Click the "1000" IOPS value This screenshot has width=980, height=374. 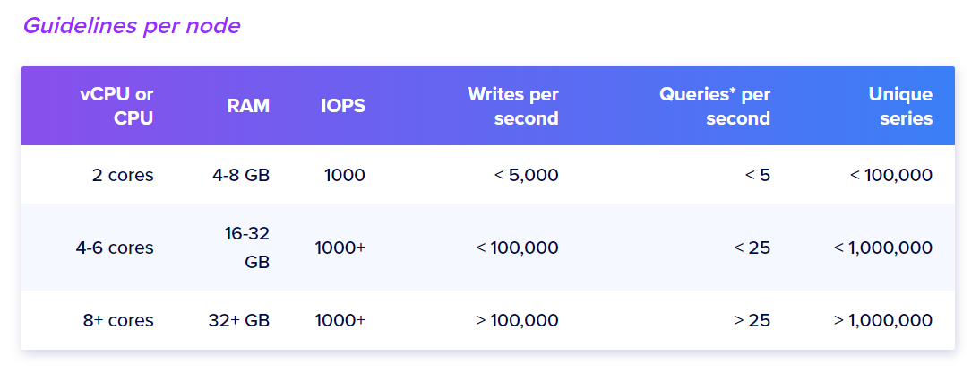[x=345, y=175]
